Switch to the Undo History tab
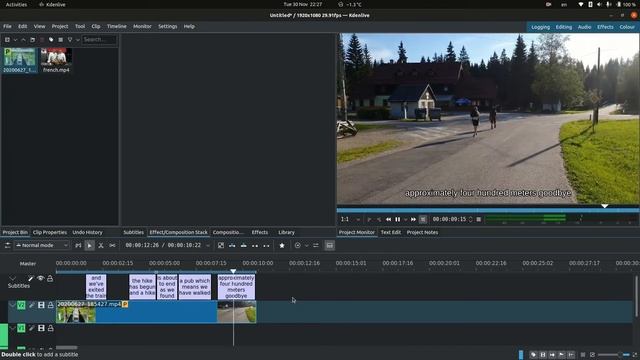The height and width of the screenshot is (360, 640). coord(87,232)
